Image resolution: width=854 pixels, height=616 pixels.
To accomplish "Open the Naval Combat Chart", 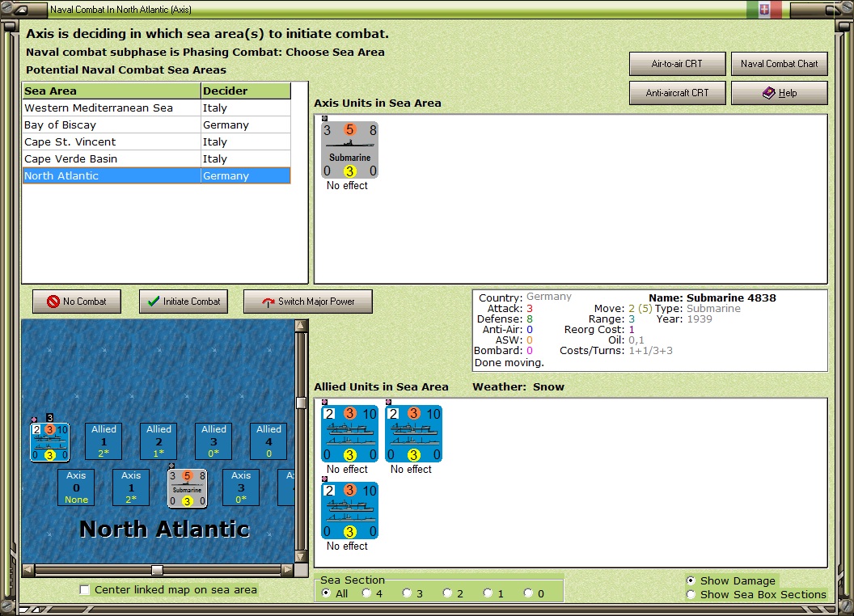I will (x=780, y=64).
